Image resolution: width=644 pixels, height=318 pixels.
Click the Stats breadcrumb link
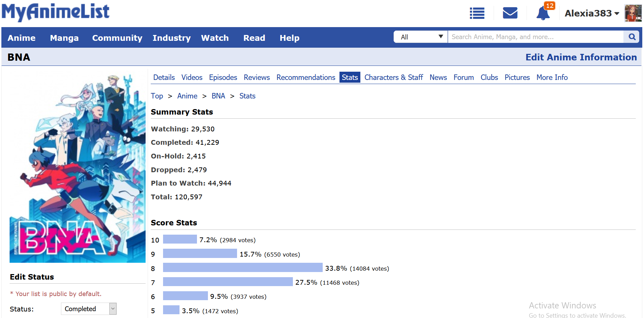tap(247, 96)
